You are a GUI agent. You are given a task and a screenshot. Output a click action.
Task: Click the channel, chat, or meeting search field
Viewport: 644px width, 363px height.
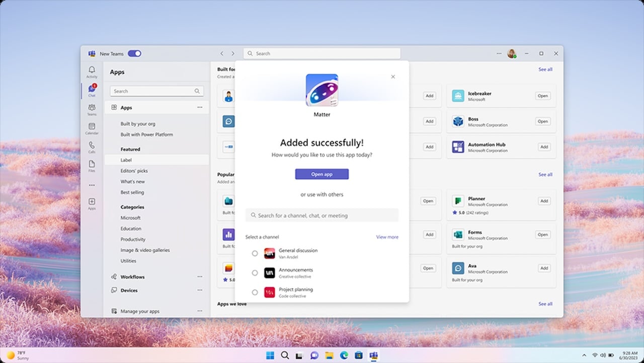pyautogui.click(x=321, y=215)
